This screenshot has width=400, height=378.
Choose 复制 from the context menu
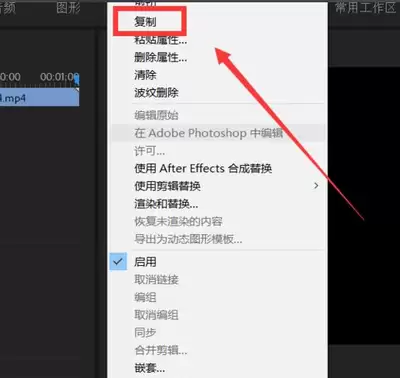145,22
